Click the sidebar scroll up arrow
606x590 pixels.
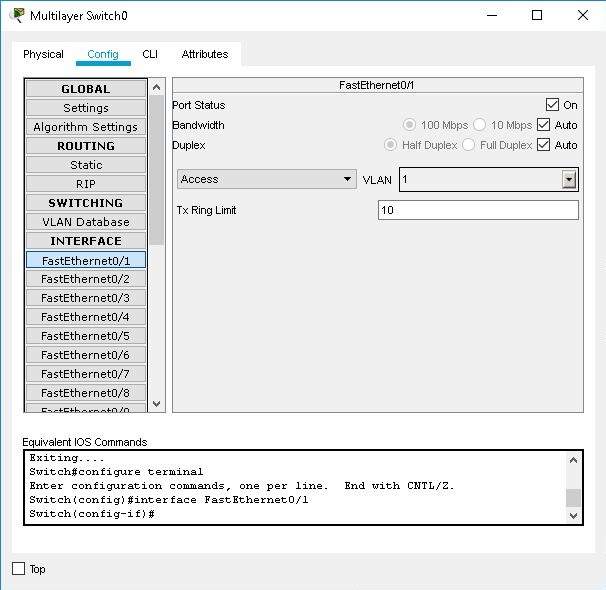click(157, 87)
